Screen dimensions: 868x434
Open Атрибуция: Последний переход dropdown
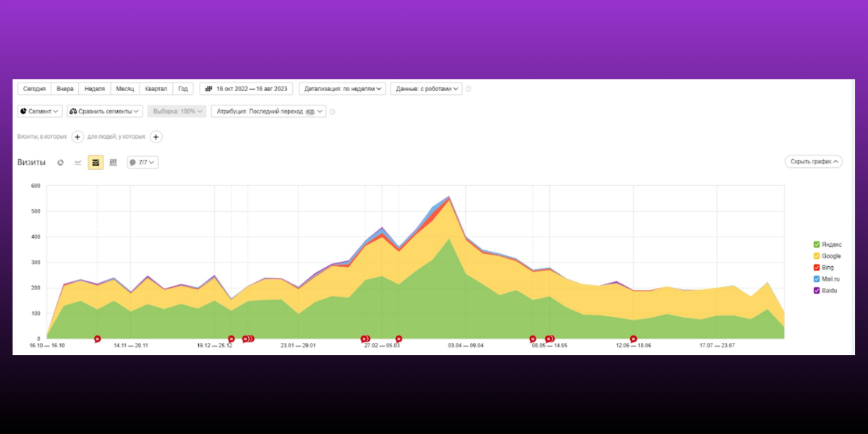268,111
